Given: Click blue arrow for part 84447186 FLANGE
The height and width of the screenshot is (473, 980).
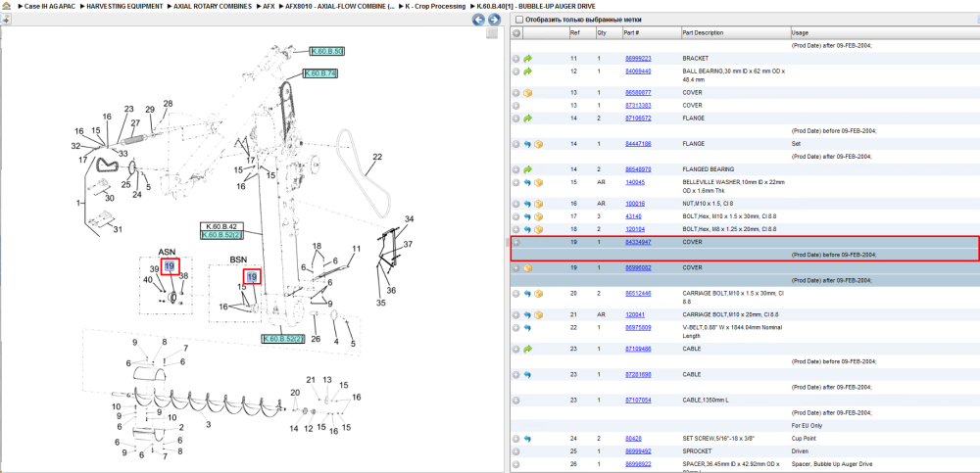Looking at the screenshot, I should [527, 144].
